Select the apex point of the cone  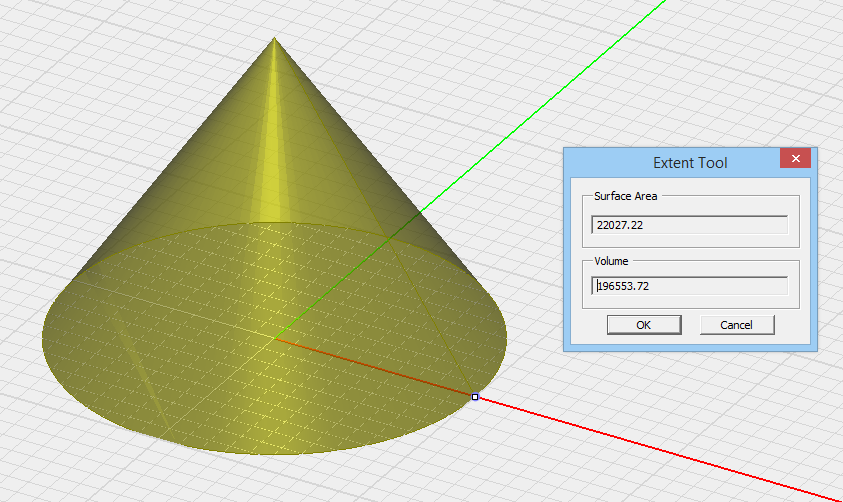coord(275,39)
